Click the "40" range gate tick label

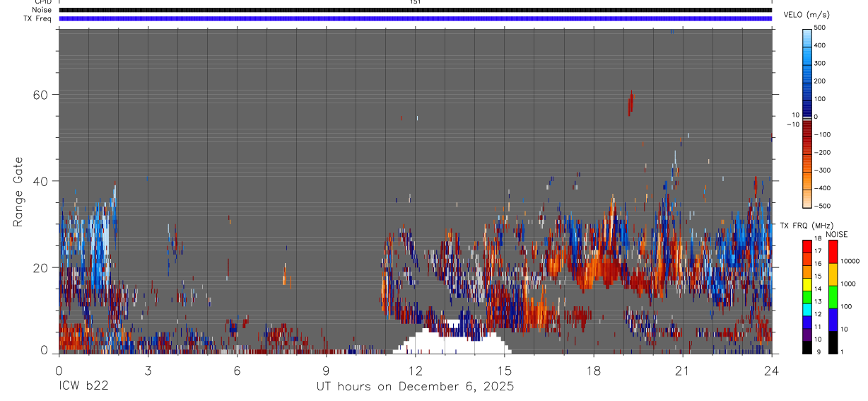[x=39, y=181]
